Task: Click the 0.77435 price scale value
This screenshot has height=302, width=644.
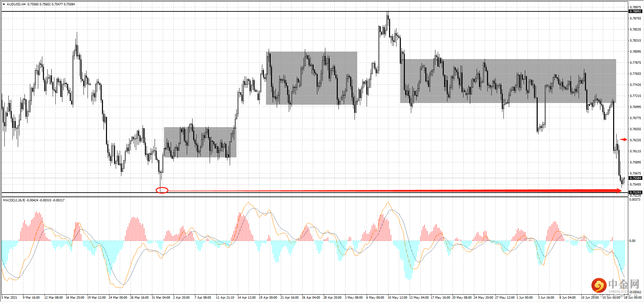Action: pyautogui.click(x=635, y=85)
